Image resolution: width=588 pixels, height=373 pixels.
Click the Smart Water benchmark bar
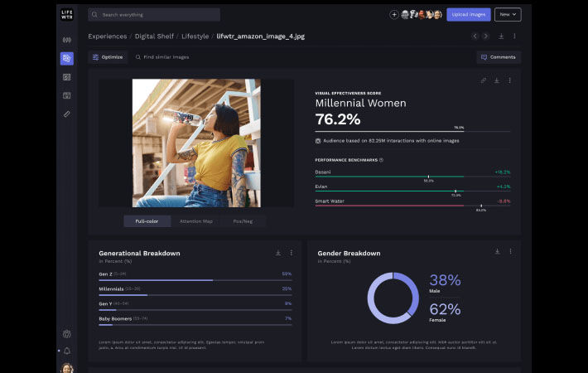[x=412, y=206]
